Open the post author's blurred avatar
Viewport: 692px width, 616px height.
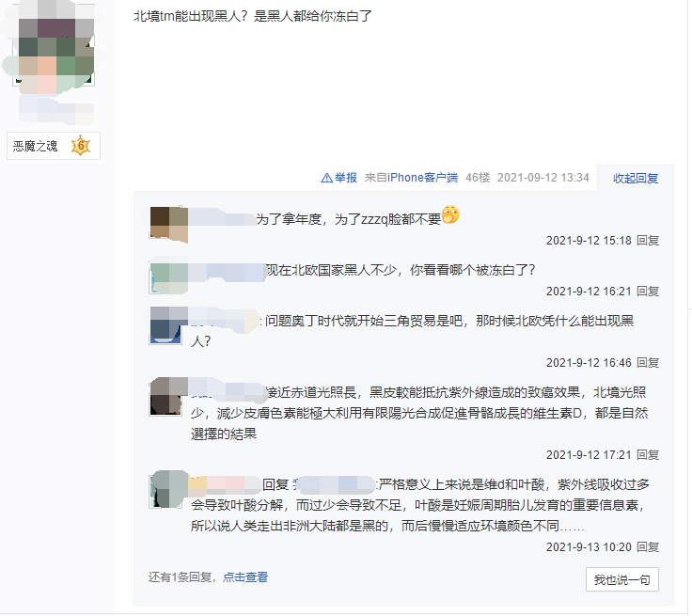click(55, 46)
